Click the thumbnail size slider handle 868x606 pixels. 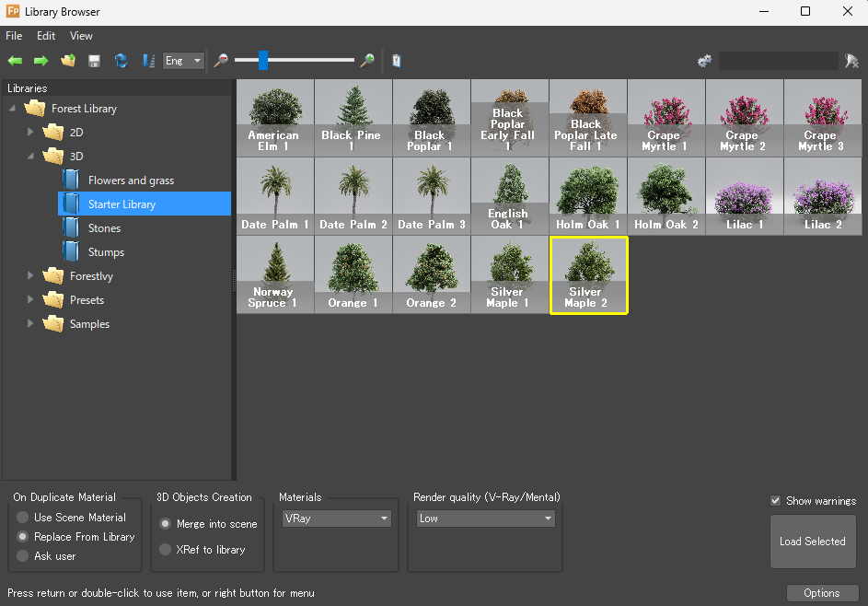click(x=263, y=61)
